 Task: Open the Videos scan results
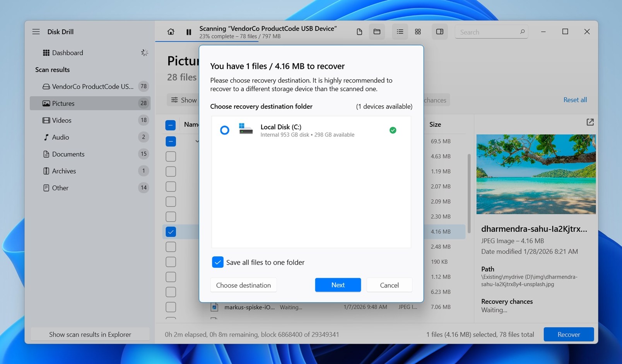pyautogui.click(x=61, y=120)
